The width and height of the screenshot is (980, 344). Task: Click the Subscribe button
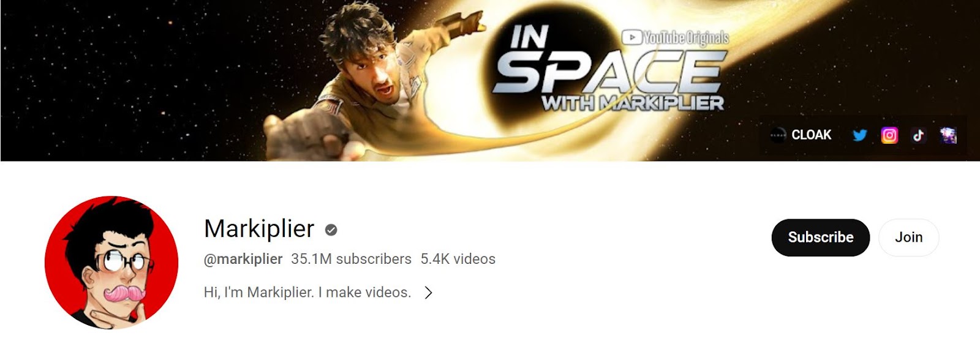coord(821,237)
